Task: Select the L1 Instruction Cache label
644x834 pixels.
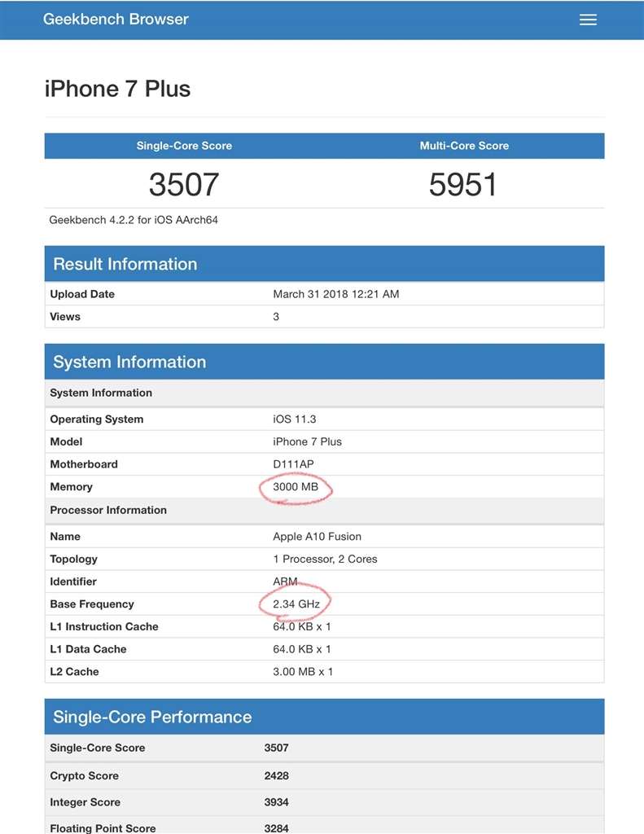Action: click(x=104, y=626)
